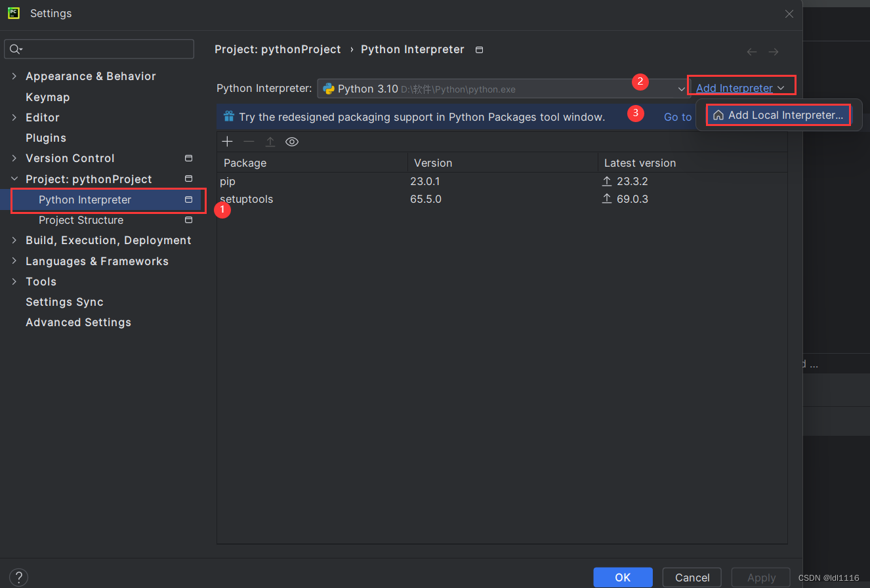Click the install package plus icon
Viewport: 870px width, 588px height.
coord(228,142)
